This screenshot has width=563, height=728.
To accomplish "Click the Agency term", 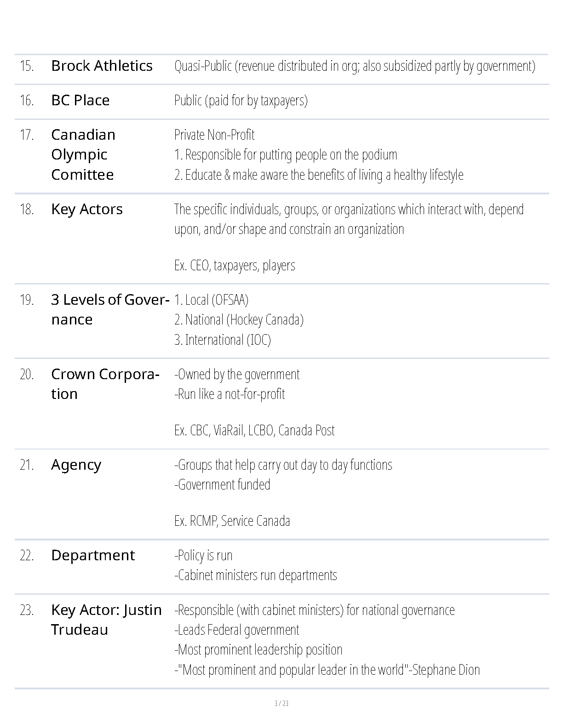I will click(x=76, y=465).
